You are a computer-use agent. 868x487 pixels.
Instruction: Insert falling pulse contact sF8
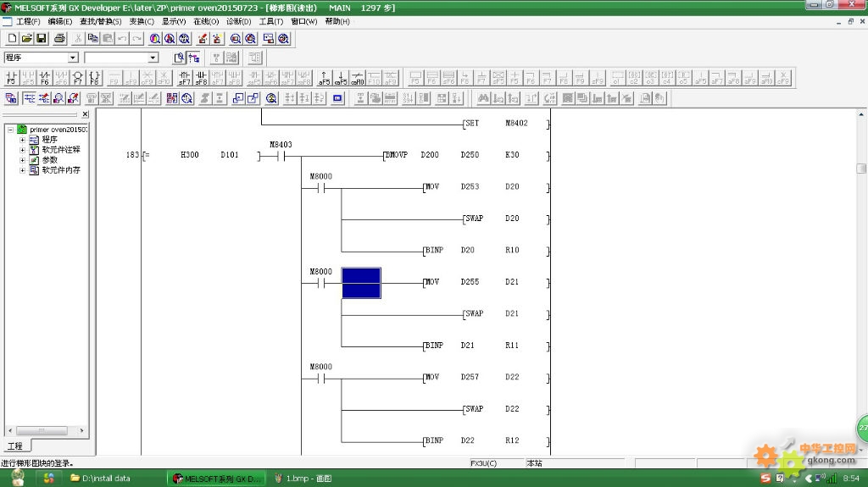coord(201,77)
